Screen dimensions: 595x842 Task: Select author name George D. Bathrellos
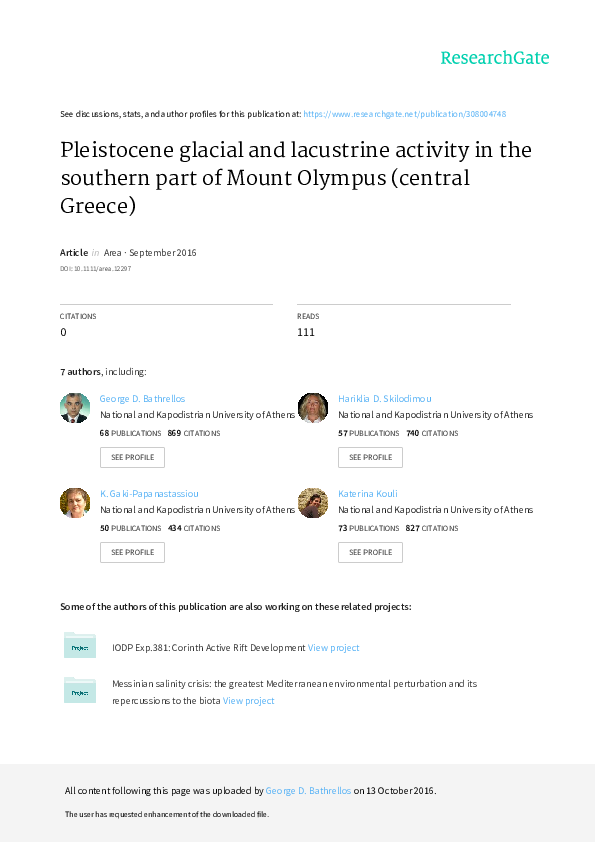point(141,398)
